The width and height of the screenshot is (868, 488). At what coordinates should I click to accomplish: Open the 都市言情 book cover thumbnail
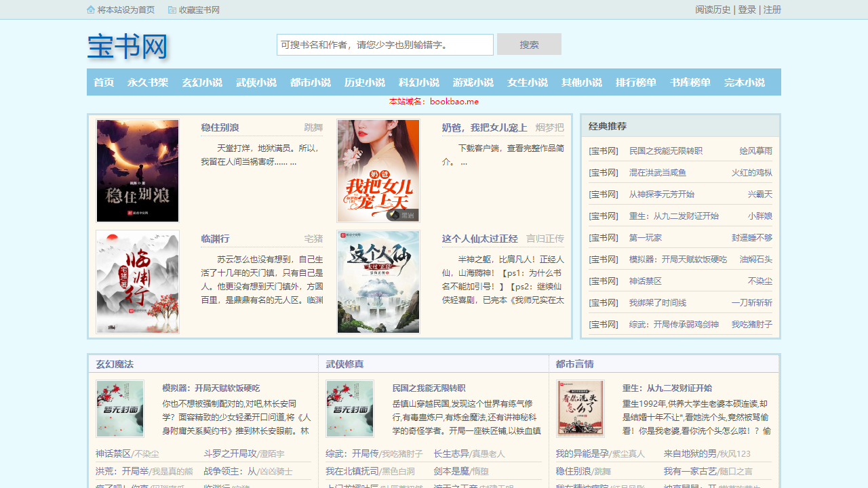[580, 408]
